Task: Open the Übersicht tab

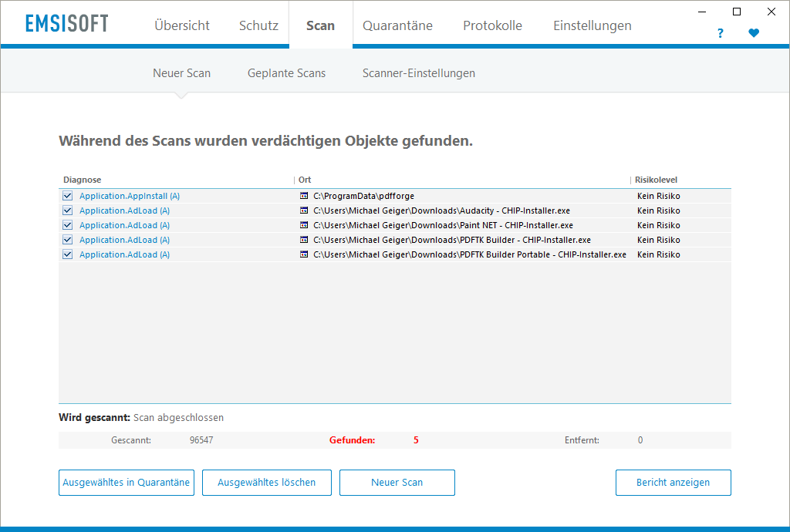Action: coord(182,25)
